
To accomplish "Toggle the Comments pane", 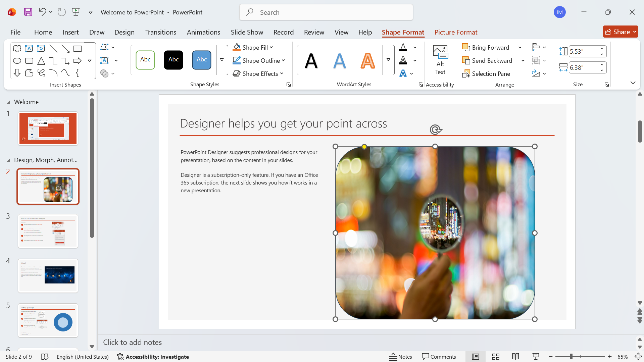I will click(x=439, y=357).
